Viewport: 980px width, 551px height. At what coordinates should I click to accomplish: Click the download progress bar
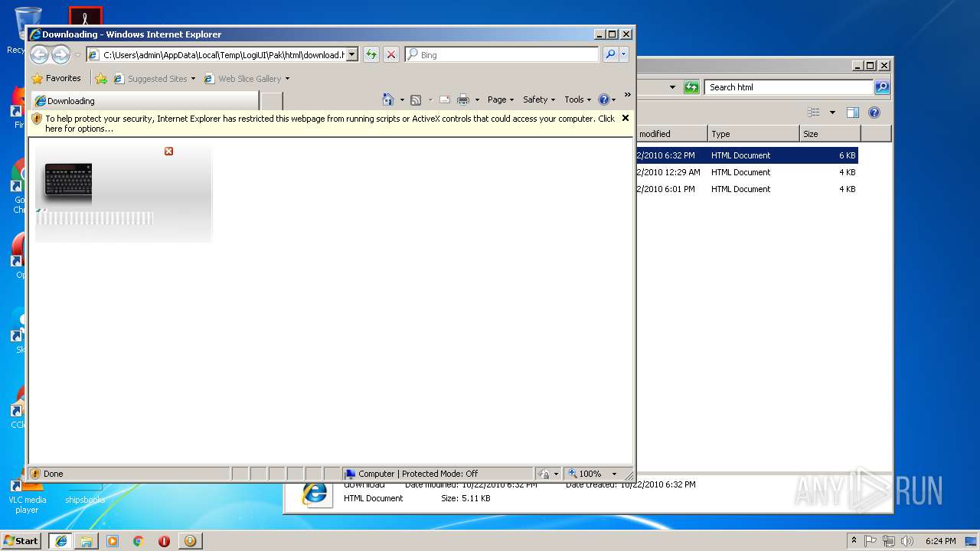(x=94, y=219)
